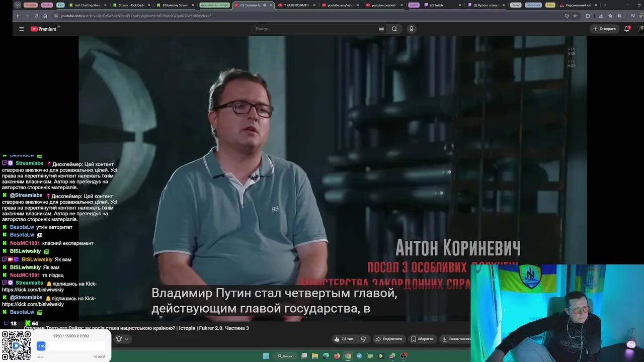The width and height of the screenshot is (644, 362).
Task: Go to YouTube Premium home logo
Action: [x=44, y=29]
